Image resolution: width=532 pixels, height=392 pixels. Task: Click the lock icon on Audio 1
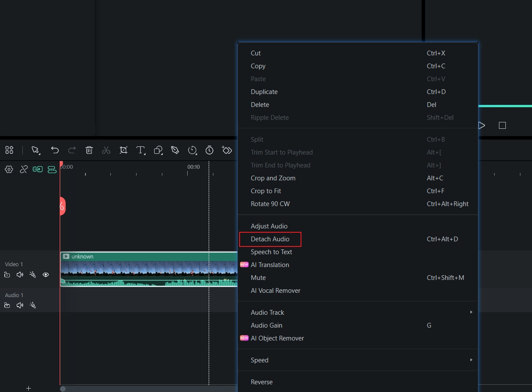click(7, 305)
